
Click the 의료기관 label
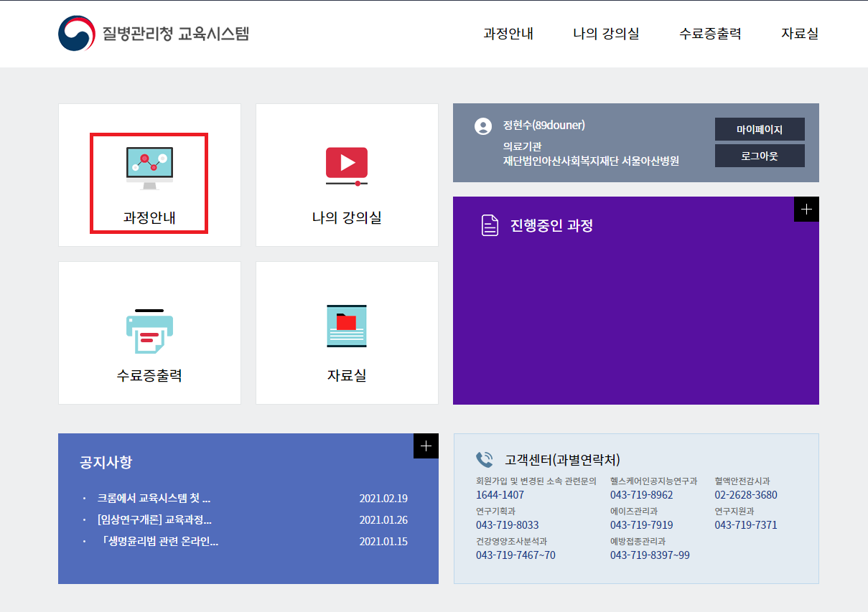pos(521,146)
